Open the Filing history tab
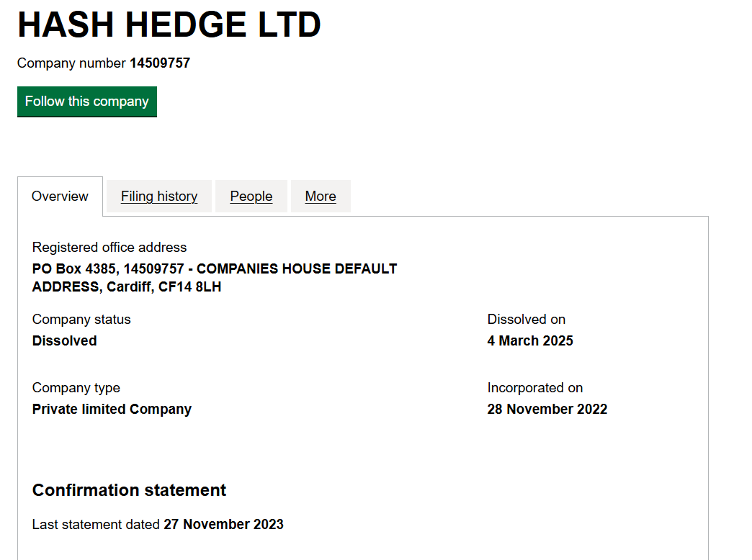This screenshot has height=560, width=752. [159, 197]
